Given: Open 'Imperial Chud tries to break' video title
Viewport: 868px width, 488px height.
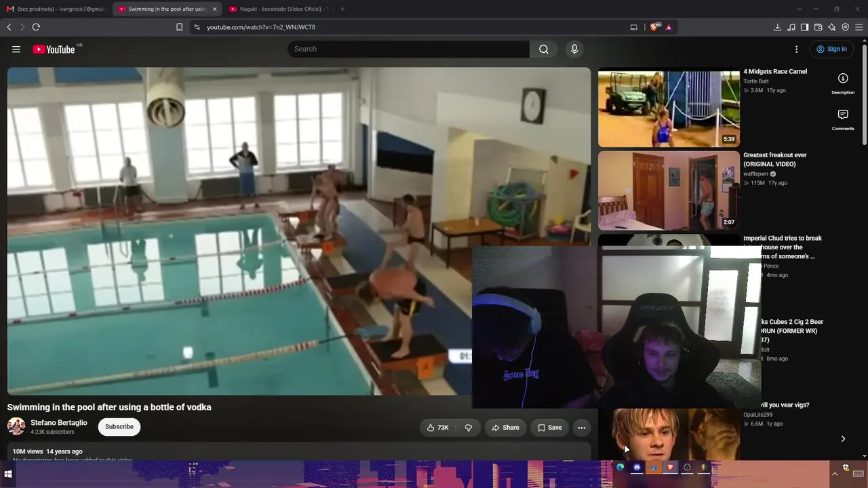Looking at the screenshot, I should click(x=783, y=247).
